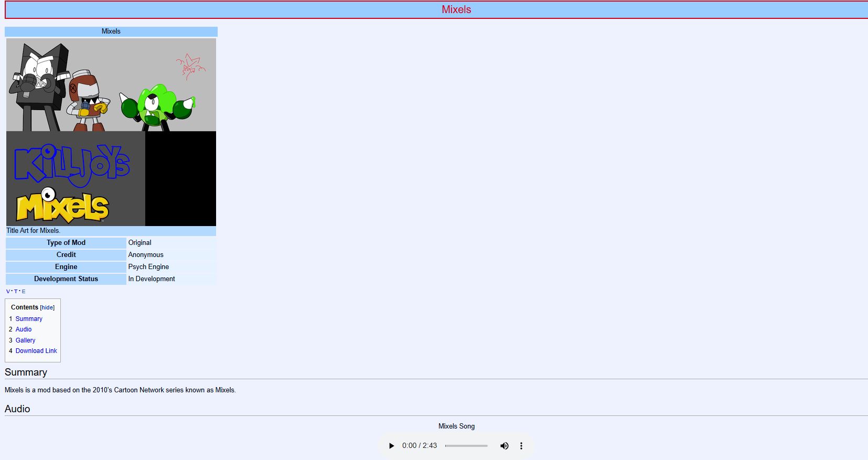This screenshot has width=868, height=460.
Task: Open the T template talk link
Action: pyautogui.click(x=16, y=292)
